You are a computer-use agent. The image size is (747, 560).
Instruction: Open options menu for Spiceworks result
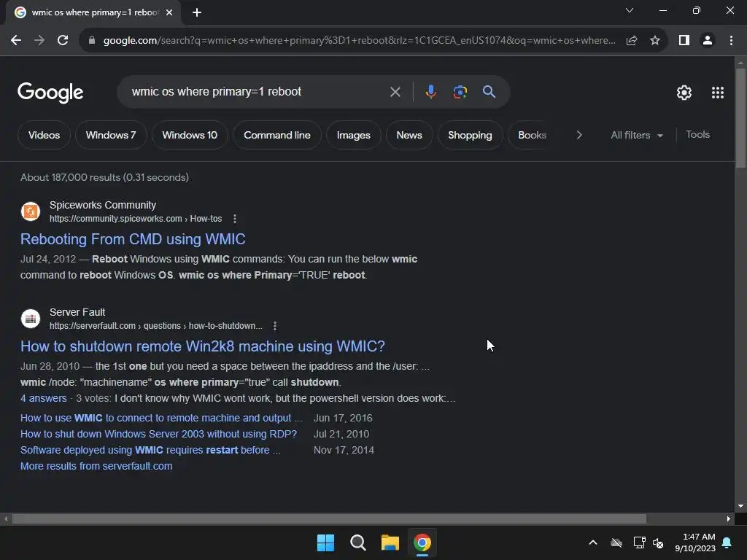tap(234, 219)
